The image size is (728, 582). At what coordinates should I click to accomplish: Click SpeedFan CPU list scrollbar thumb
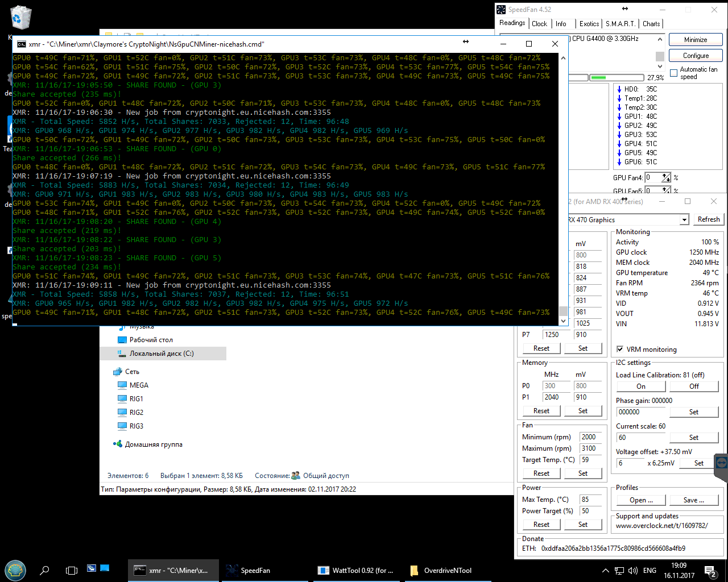[x=660, y=56]
